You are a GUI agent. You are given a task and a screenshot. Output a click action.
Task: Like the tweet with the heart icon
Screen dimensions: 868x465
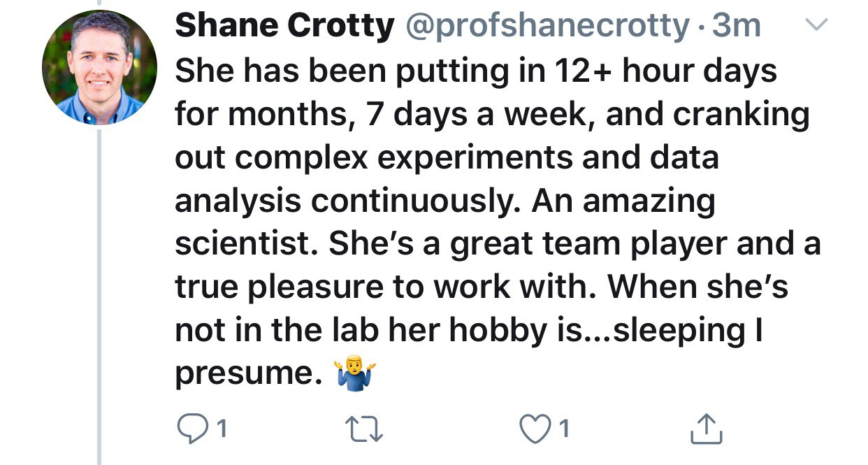point(537,428)
